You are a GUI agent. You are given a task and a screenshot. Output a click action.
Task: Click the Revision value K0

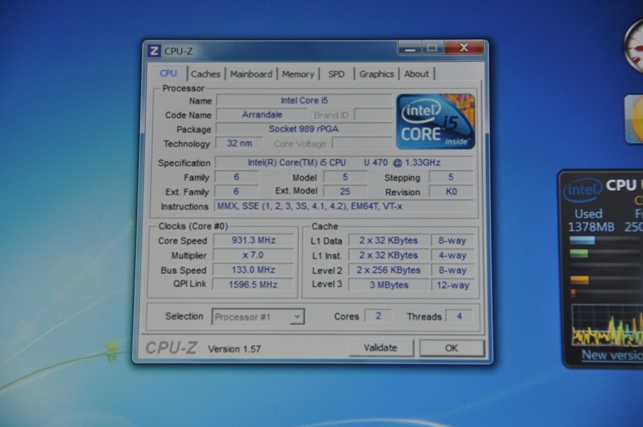tap(451, 192)
